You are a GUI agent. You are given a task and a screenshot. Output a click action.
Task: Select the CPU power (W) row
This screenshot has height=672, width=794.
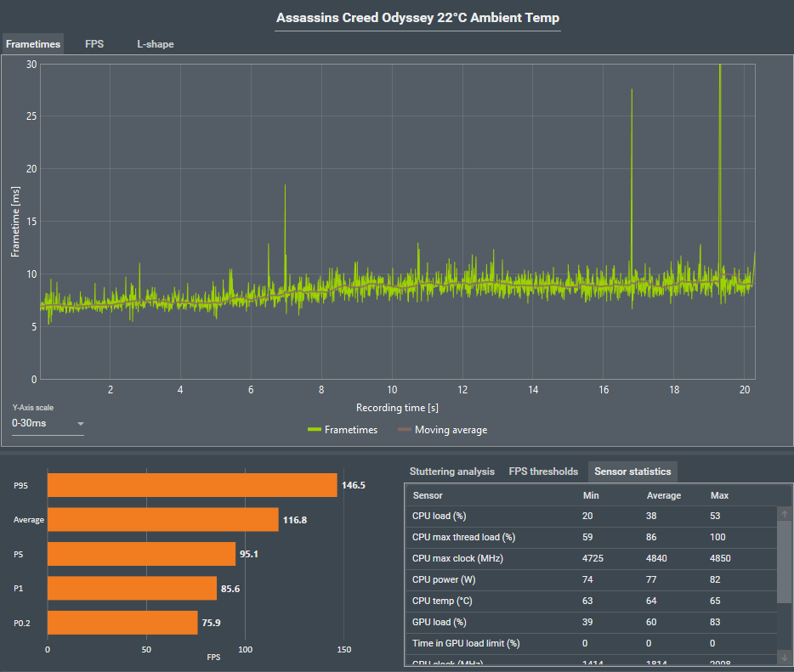(592, 580)
